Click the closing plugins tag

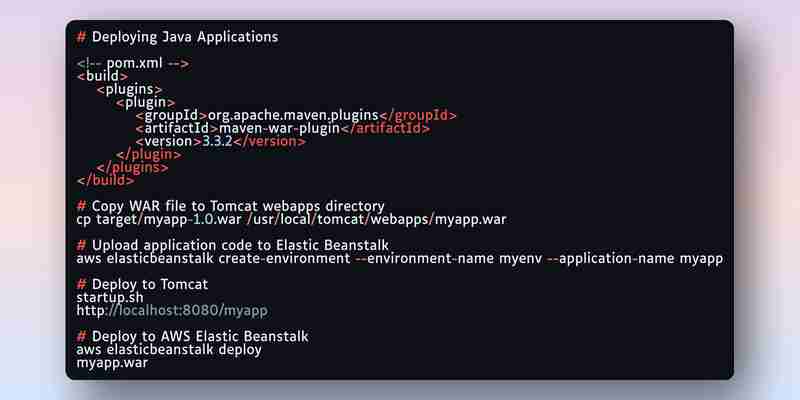133,167
